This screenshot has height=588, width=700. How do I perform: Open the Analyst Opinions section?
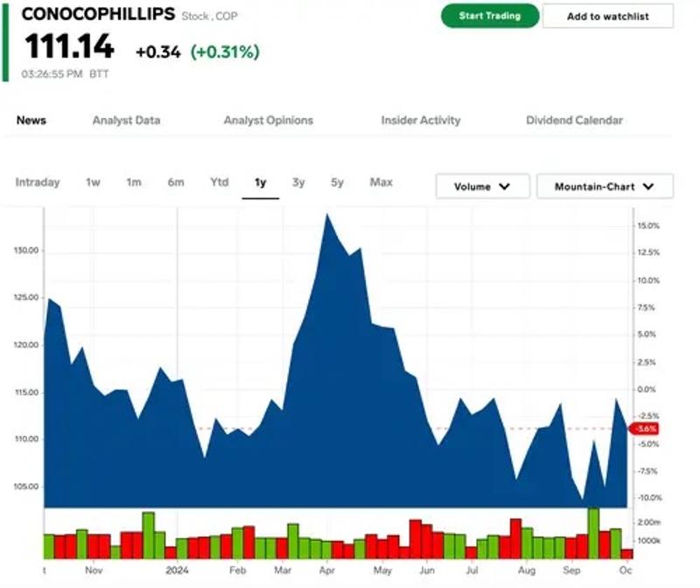267,120
